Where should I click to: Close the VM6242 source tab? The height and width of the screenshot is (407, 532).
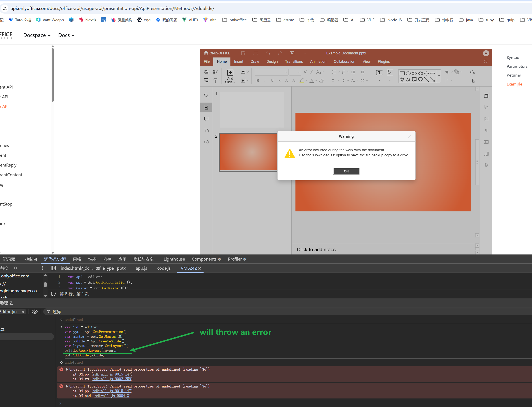[x=200, y=268]
